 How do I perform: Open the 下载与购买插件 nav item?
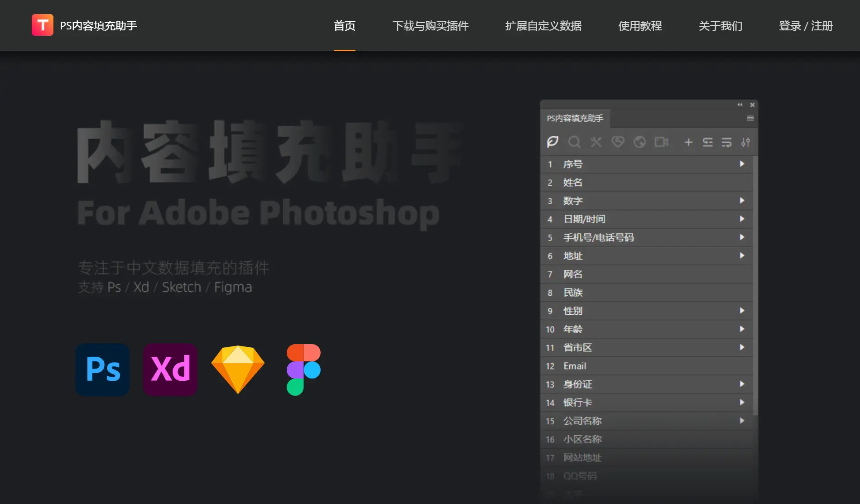[x=430, y=26]
